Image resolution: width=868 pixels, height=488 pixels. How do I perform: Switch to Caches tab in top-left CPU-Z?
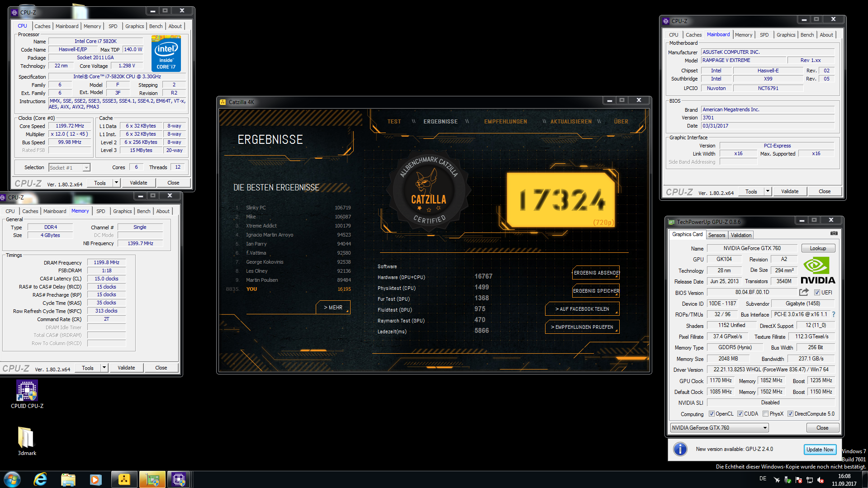pos(42,26)
